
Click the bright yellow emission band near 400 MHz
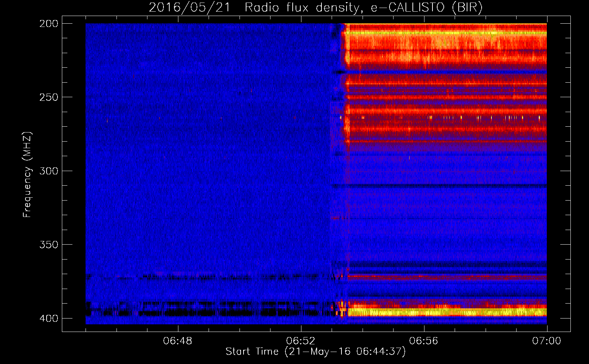447,312
